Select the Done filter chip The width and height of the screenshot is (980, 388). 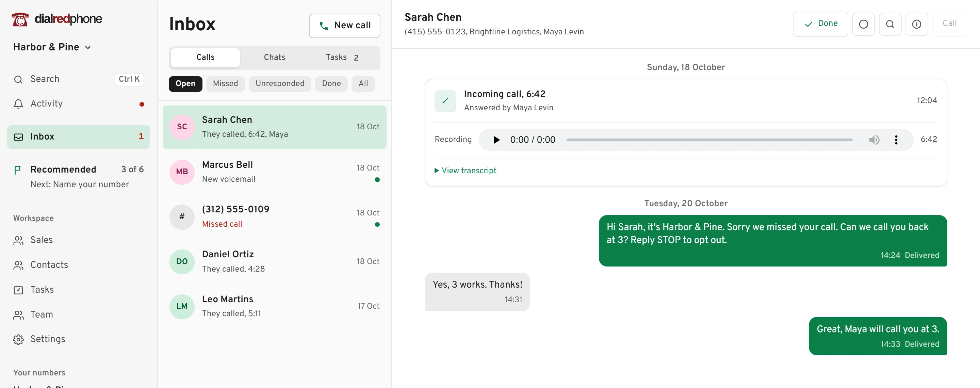331,84
